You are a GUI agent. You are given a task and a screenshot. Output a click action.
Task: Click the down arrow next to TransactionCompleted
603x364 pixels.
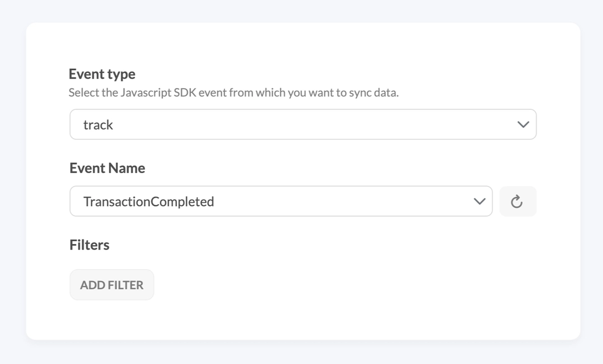click(x=479, y=201)
